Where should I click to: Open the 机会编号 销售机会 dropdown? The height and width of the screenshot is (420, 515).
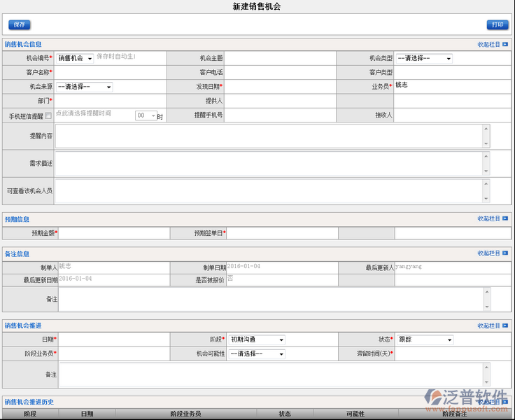pos(76,59)
